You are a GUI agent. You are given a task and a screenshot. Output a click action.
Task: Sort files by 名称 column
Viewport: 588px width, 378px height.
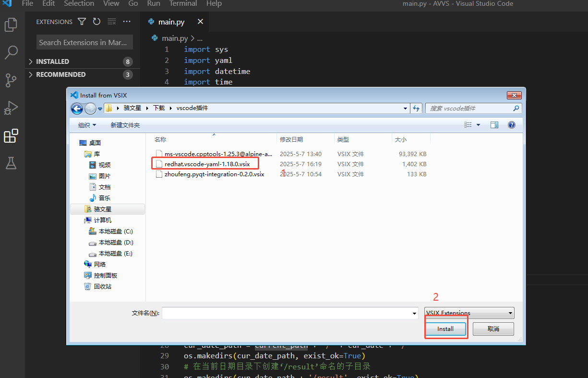(x=160, y=139)
